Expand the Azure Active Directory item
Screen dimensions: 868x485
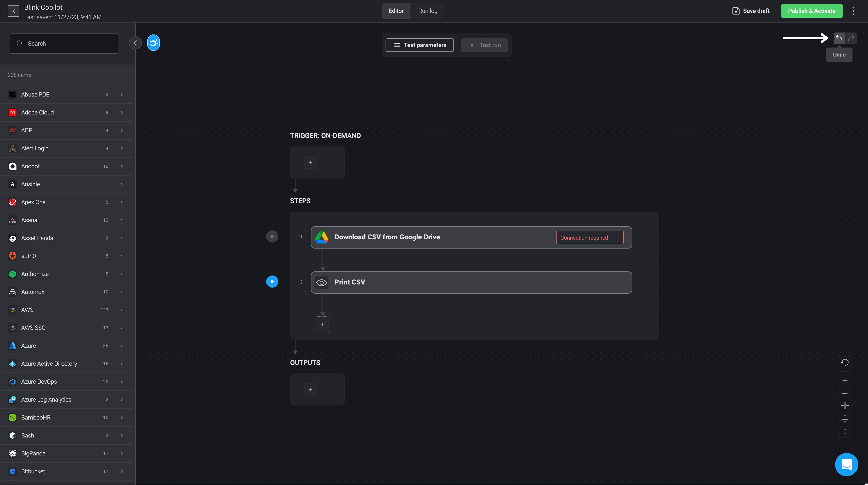tap(66, 364)
